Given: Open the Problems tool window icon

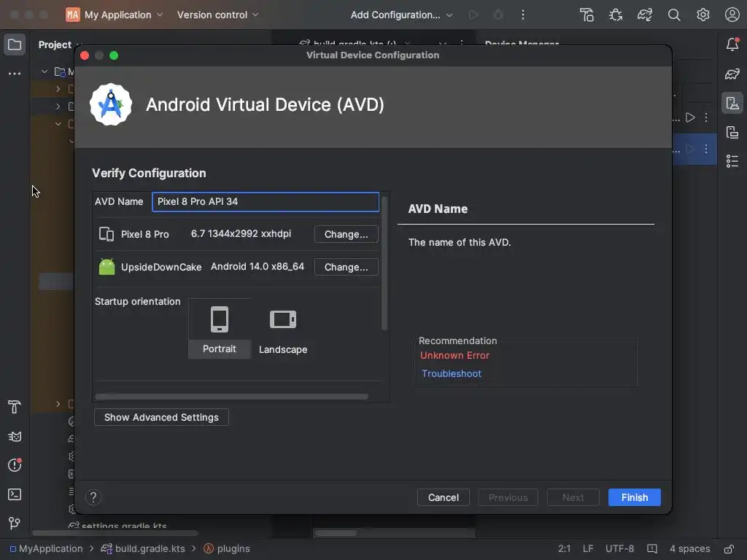Looking at the screenshot, I should 15,465.
